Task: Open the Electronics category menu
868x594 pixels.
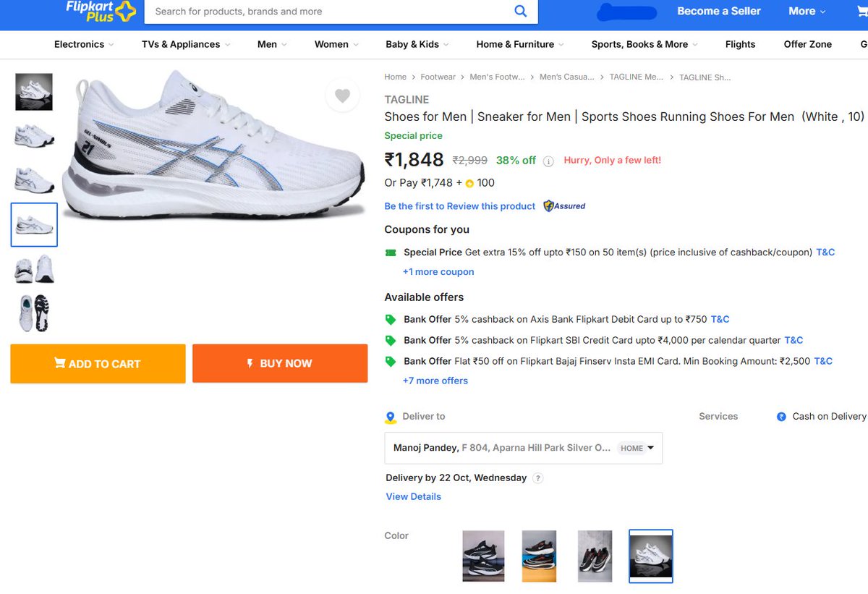Action: pyautogui.click(x=84, y=44)
